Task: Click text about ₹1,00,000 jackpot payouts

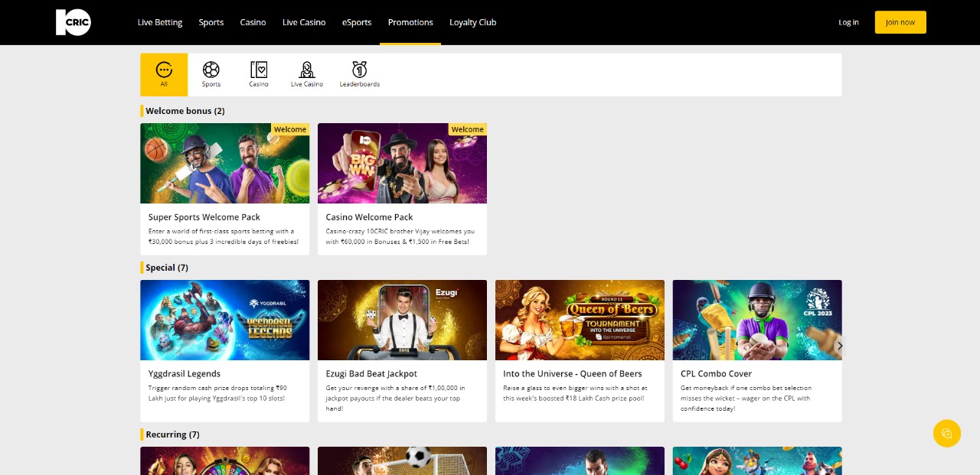Action: tap(395, 399)
